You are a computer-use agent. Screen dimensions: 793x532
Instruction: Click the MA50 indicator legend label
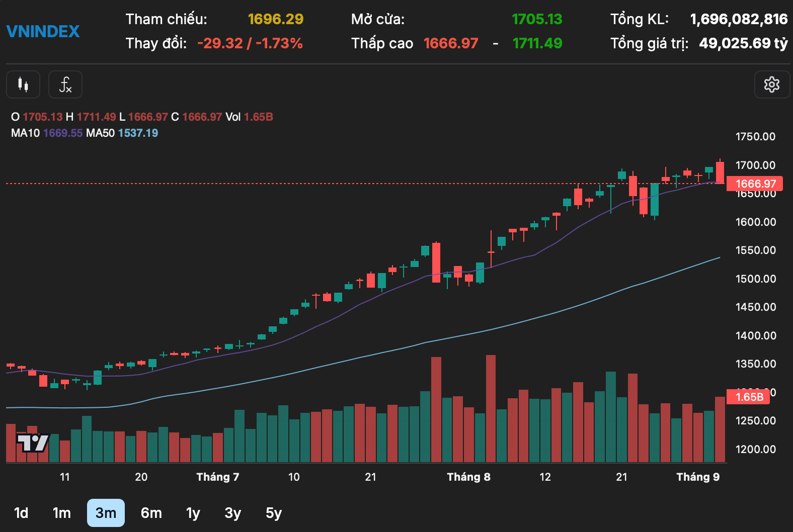pyautogui.click(x=100, y=133)
